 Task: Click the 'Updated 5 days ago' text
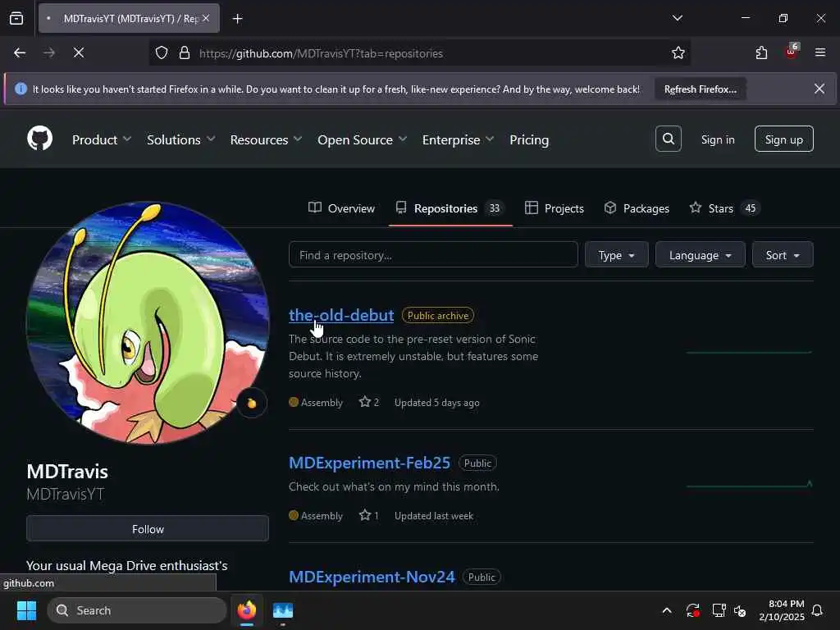coord(436,402)
